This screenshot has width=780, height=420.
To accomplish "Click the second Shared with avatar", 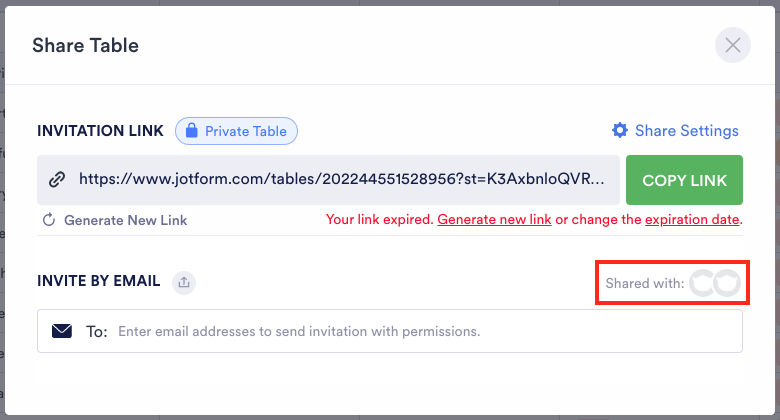I will (726, 283).
